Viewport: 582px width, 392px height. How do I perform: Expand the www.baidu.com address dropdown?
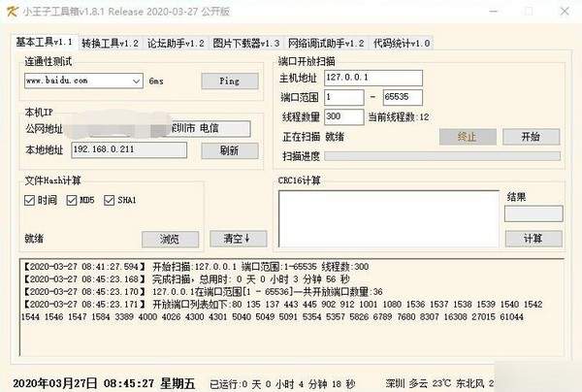(x=135, y=81)
